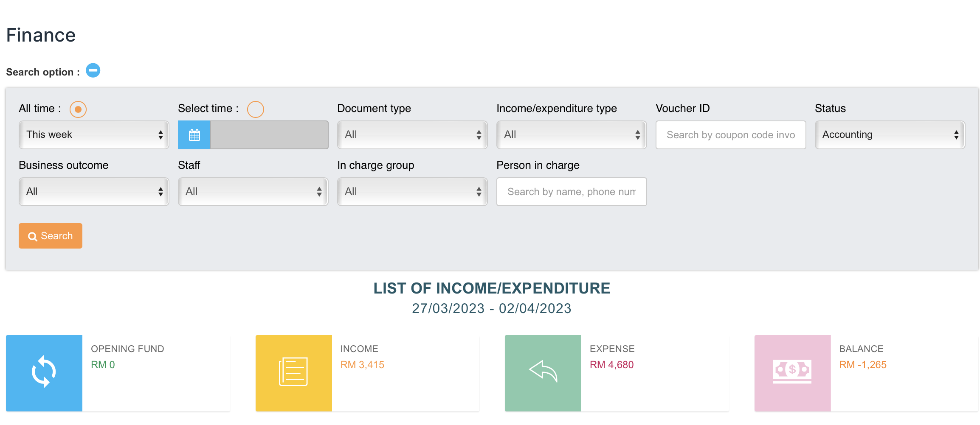
Task: Click the Expense reply-arrow icon
Action: pyautogui.click(x=543, y=373)
